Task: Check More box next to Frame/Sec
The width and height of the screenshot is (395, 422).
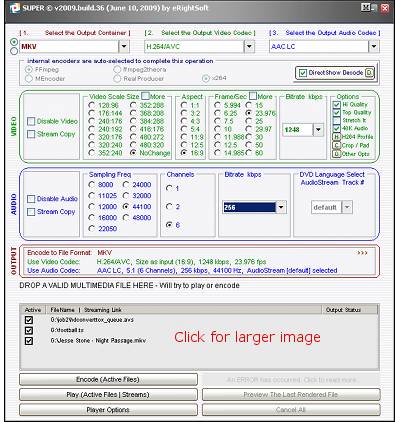Action: click(x=253, y=96)
